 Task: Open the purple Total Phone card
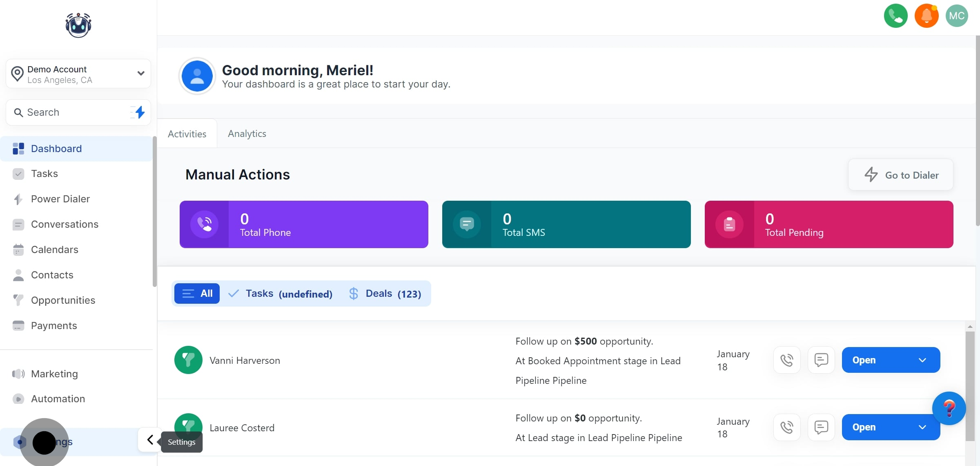304,224
